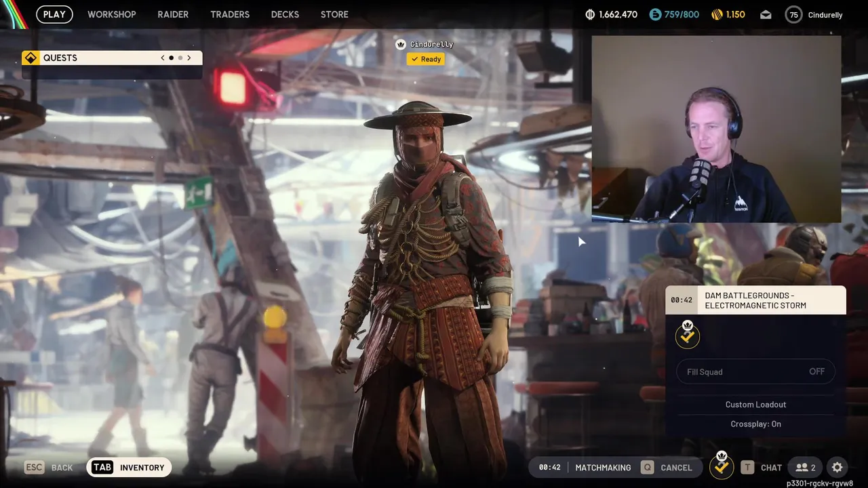This screenshot has height=488, width=868.
Task: Toggle Fill Squad OFF switch
Action: coord(755,371)
